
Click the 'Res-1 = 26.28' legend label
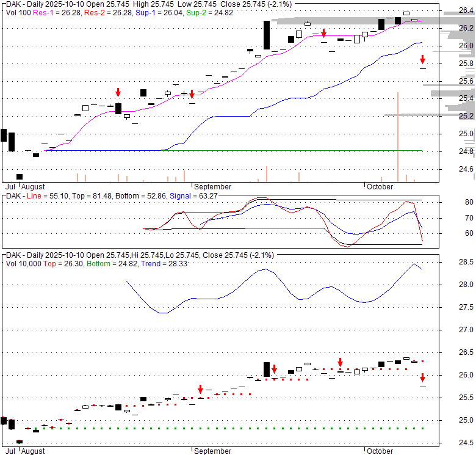pyautogui.click(x=57, y=13)
